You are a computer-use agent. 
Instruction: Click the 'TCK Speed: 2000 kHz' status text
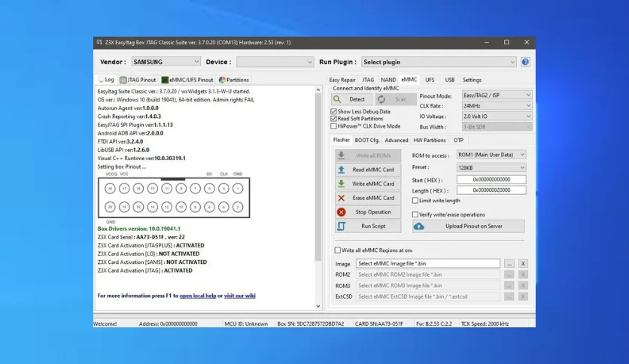tap(485, 324)
